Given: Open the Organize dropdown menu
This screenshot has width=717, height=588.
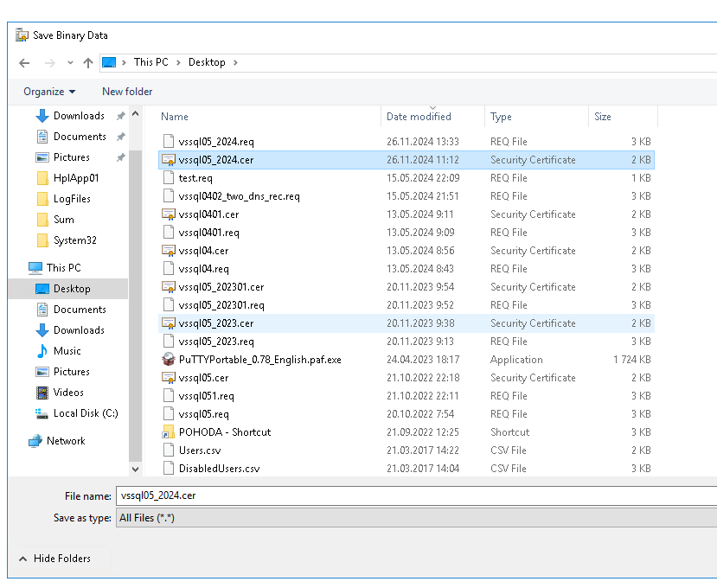Looking at the screenshot, I should (x=49, y=92).
